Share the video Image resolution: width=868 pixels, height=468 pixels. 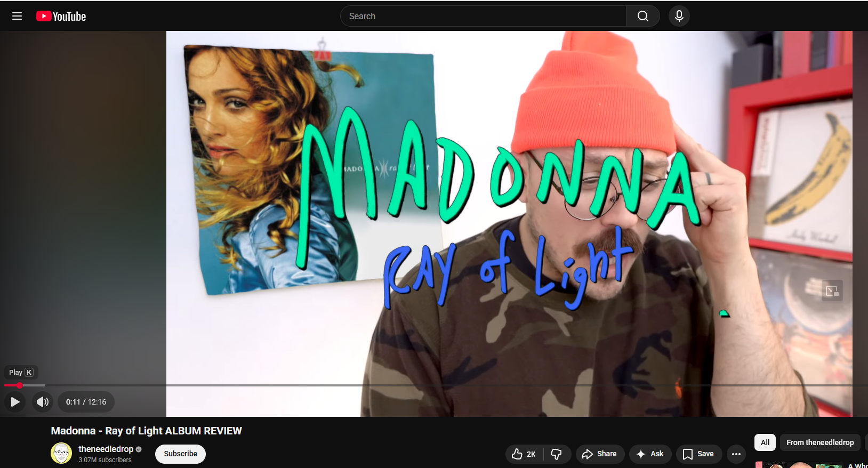coord(600,454)
